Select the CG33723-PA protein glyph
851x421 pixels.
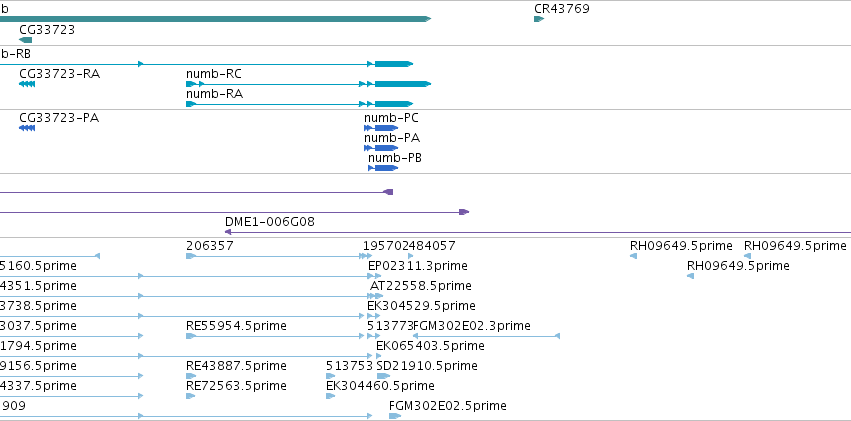pyautogui.click(x=27, y=128)
